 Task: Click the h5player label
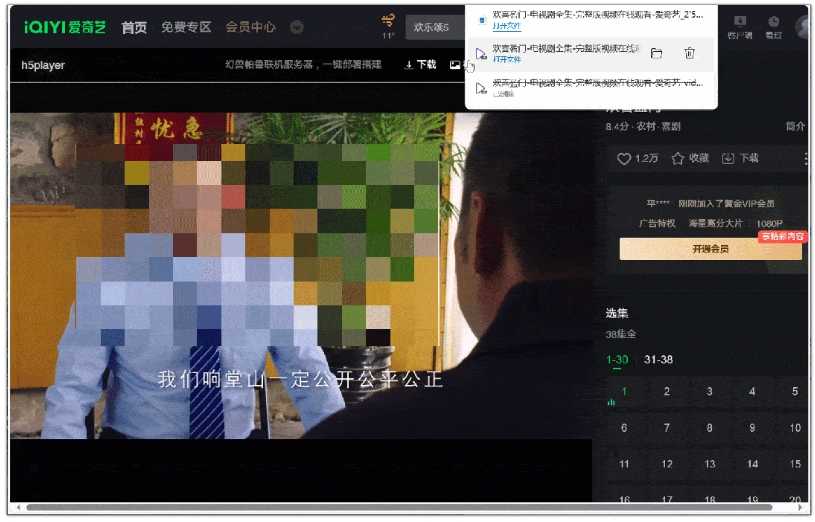point(43,66)
